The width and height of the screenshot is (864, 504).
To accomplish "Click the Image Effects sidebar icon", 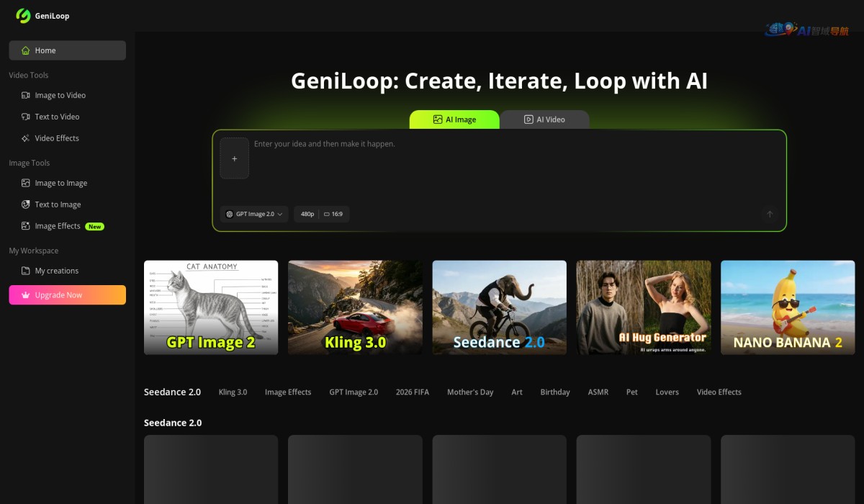I will point(26,226).
